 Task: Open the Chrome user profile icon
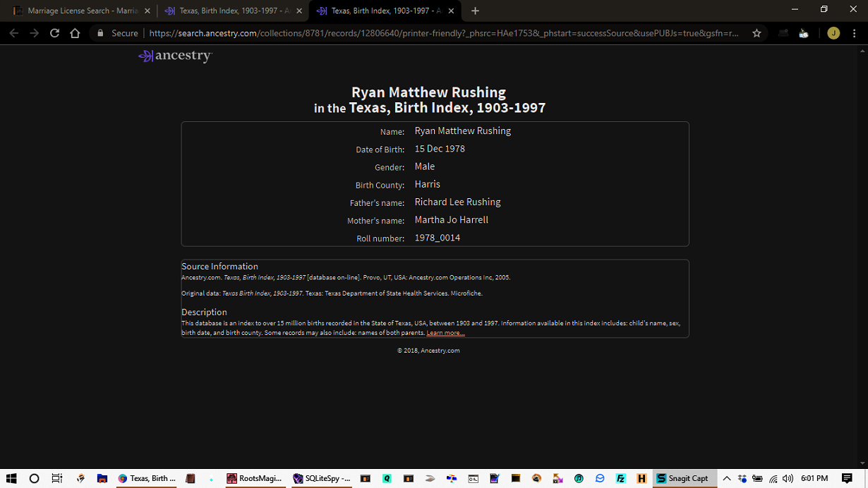(x=833, y=33)
